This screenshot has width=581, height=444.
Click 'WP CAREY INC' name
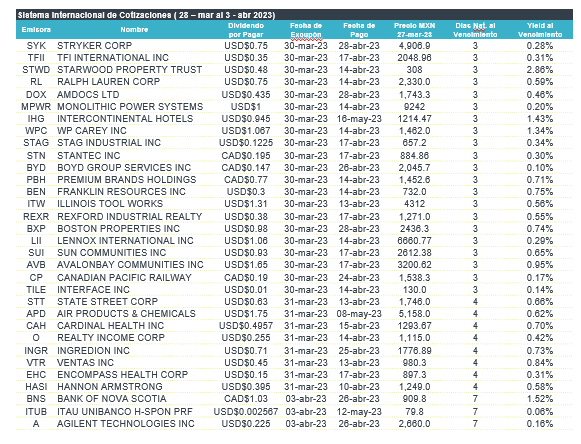pos(92,131)
